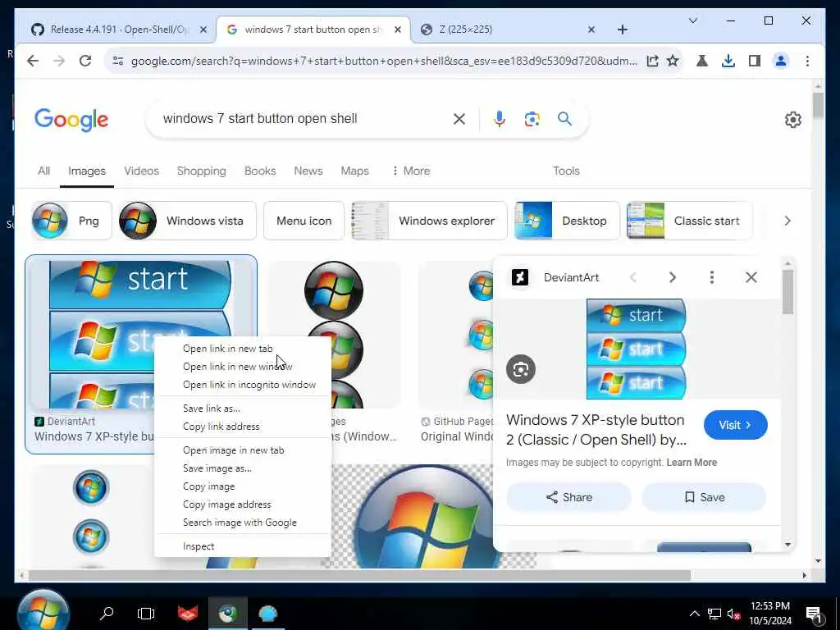Save image to collection via Save button

(x=704, y=497)
